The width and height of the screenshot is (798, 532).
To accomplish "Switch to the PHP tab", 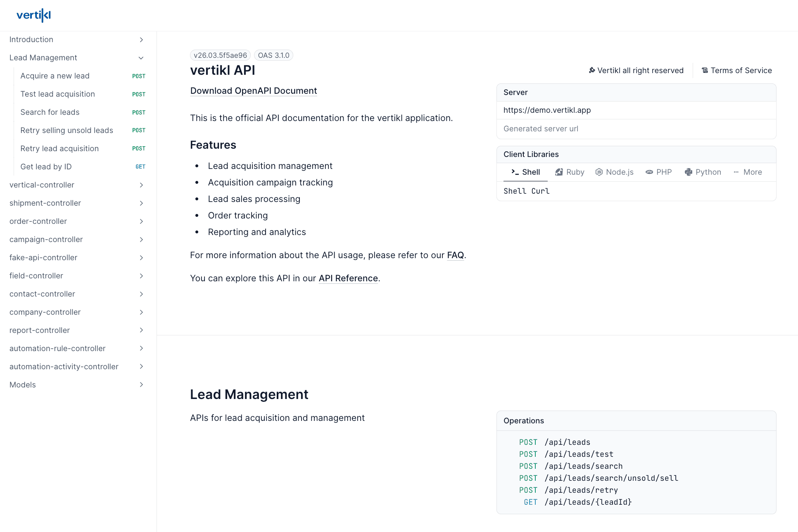I will pyautogui.click(x=659, y=172).
